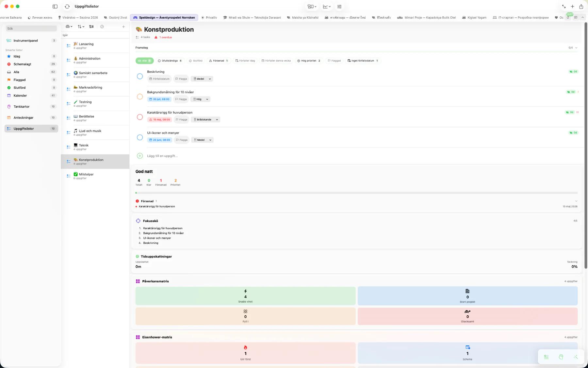Click the flame Gör först icon
The height and width of the screenshot is (368, 588).
(245, 347)
